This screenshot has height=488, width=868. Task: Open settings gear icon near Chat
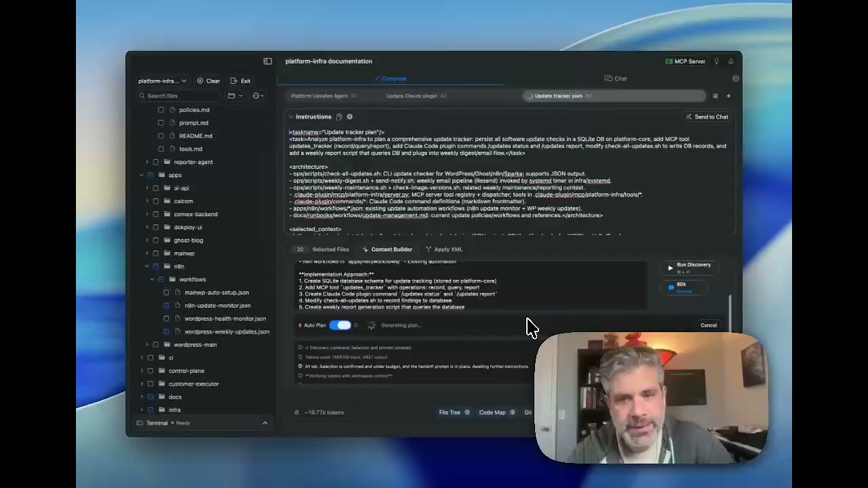pos(735,79)
